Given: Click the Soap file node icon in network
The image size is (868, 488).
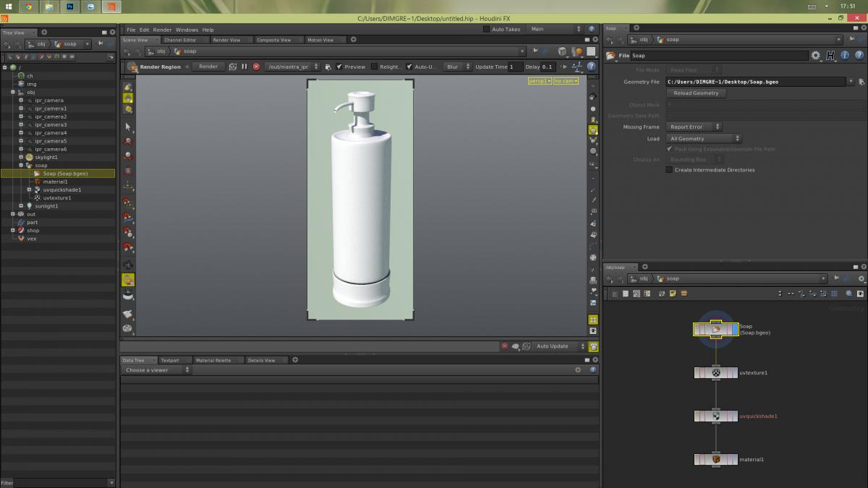Looking at the screenshot, I should [716, 329].
